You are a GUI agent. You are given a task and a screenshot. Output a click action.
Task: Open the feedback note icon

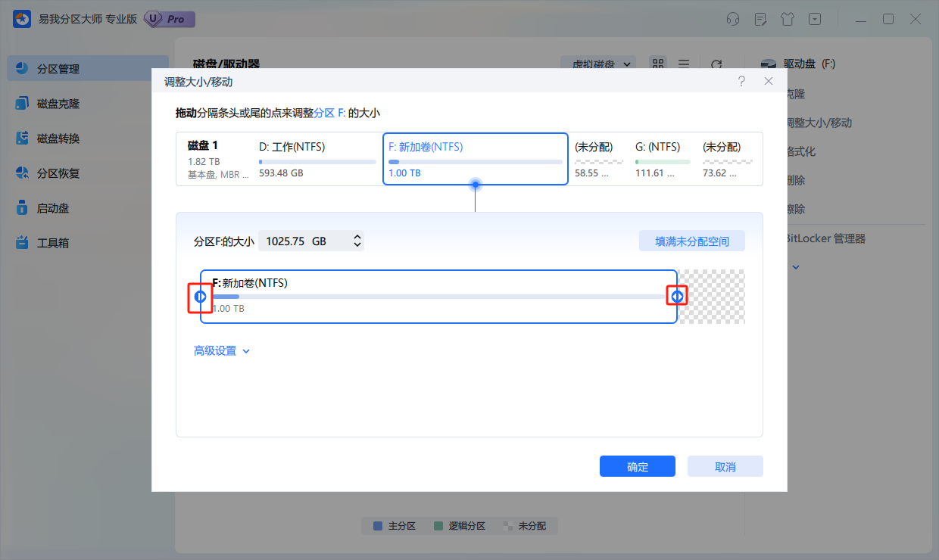(x=760, y=19)
